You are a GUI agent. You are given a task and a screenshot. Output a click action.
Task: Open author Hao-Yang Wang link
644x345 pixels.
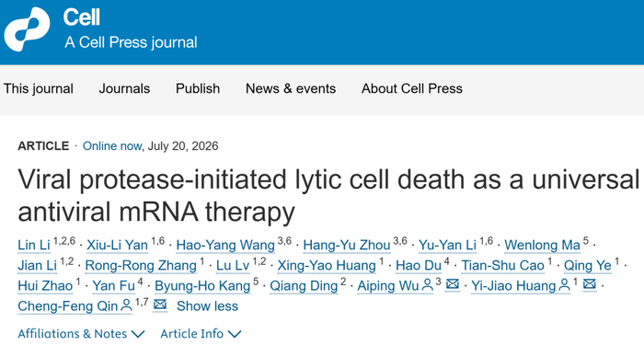[x=225, y=245]
